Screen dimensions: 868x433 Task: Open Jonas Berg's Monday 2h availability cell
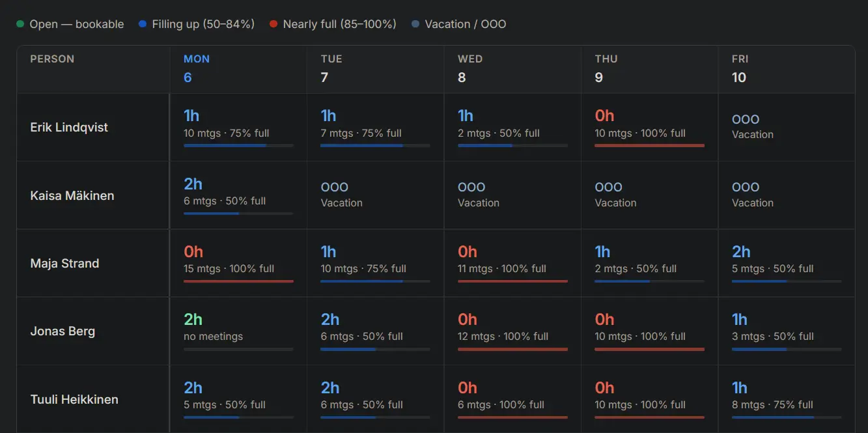(x=238, y=331)
